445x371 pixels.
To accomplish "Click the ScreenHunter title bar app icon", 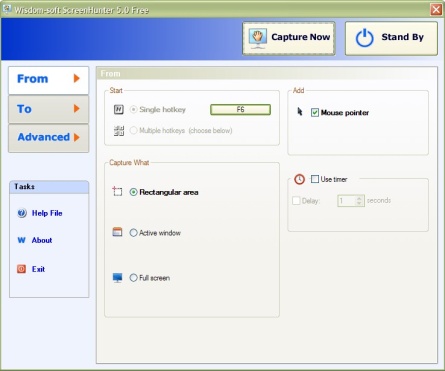I will point(7,9).
